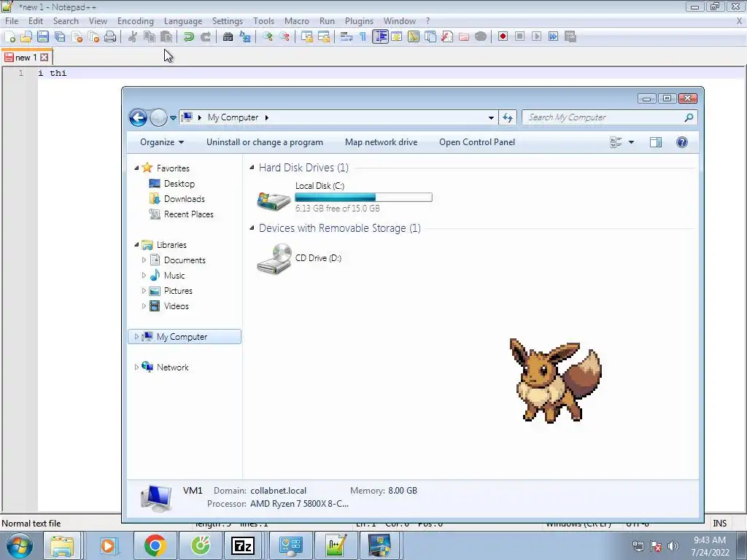Select My Computer in navigation pane
The width and height of the screenshot is (747, 560).
(185, 337)
